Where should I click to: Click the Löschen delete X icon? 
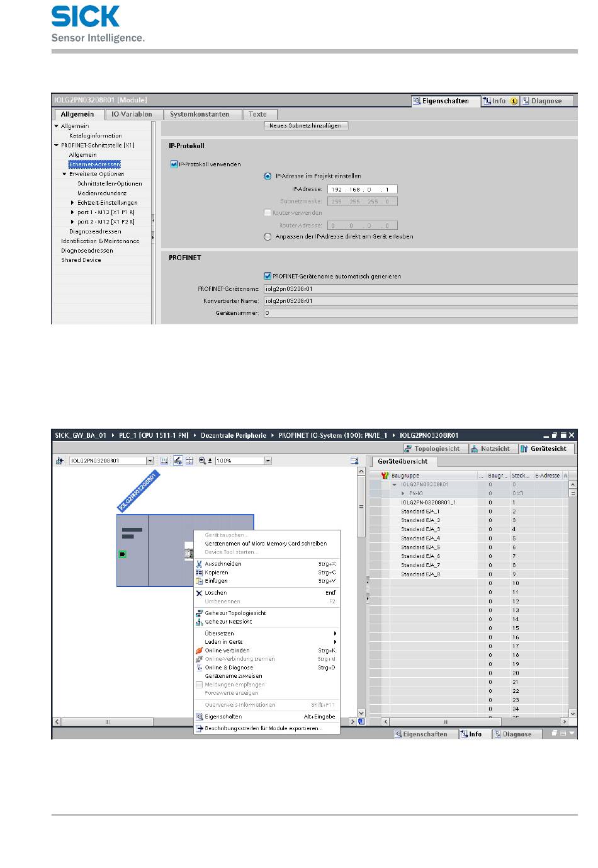pos(199,593)
